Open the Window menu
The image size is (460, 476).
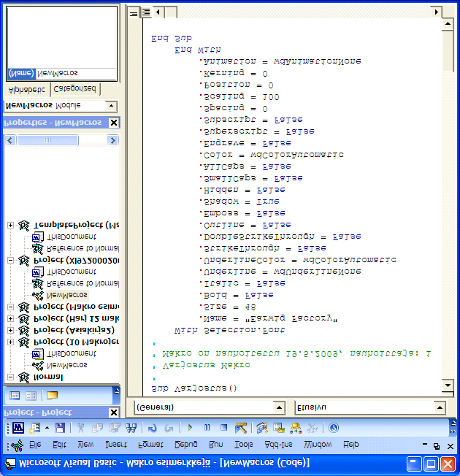click(x=318, y=445)
